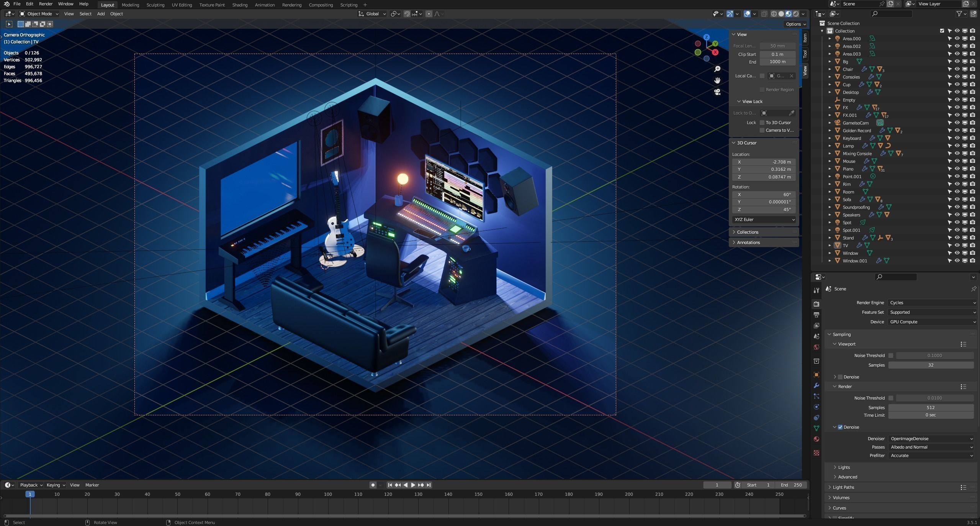Open the Keying popover
This screenshot has width=980, height=526.
click(56, 485)
